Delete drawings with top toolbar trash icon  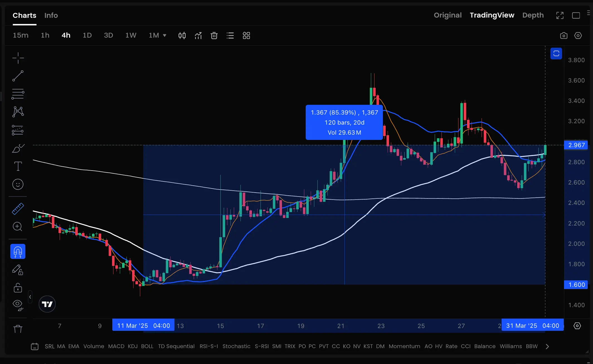214,36
